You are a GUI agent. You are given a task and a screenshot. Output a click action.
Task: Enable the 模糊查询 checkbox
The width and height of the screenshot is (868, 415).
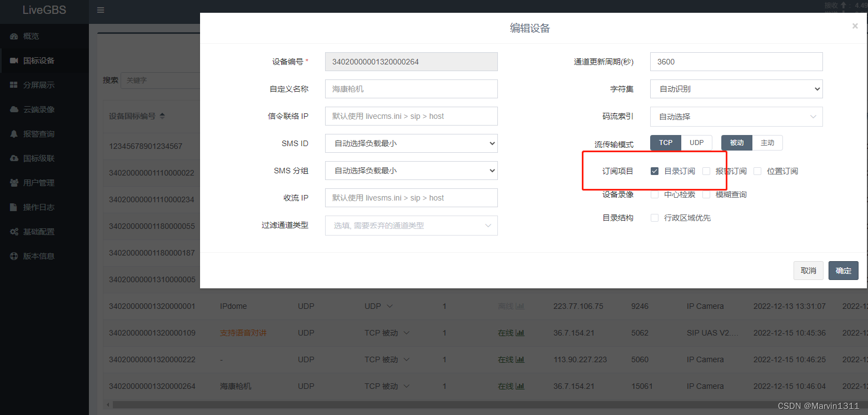[706, 194]
